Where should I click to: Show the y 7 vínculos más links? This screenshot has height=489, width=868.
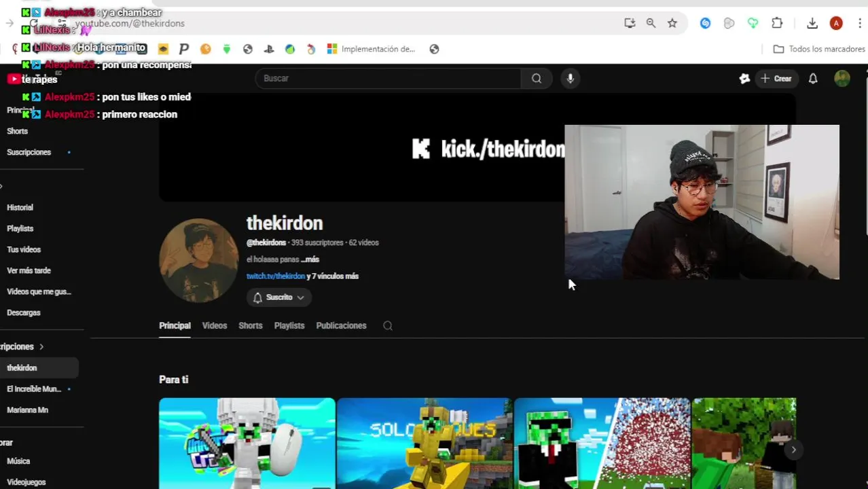(333, 276)
